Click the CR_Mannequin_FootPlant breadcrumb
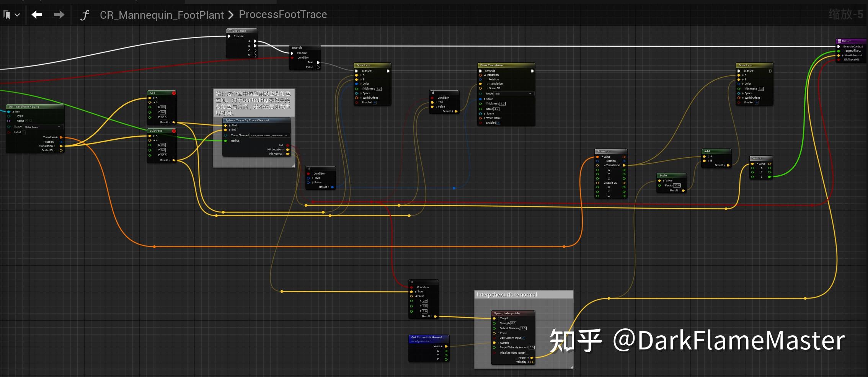Viewport: 868px width, 377px height. (x=162, y=15)
